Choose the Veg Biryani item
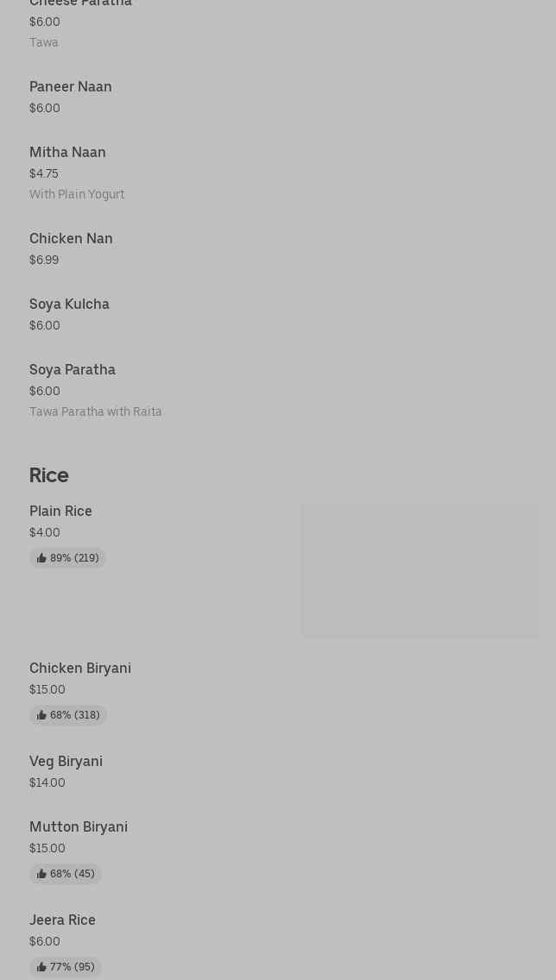Viewport: 556px width, 980px height. click(x=66, y=761)
